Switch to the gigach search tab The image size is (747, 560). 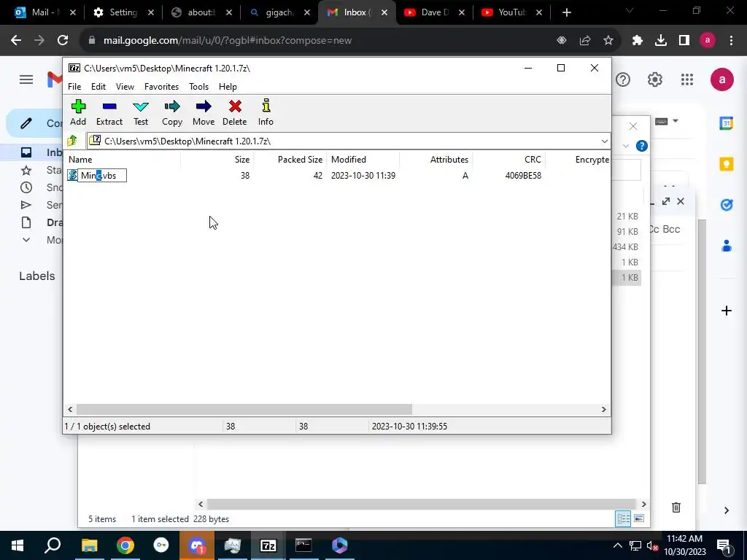278,12
